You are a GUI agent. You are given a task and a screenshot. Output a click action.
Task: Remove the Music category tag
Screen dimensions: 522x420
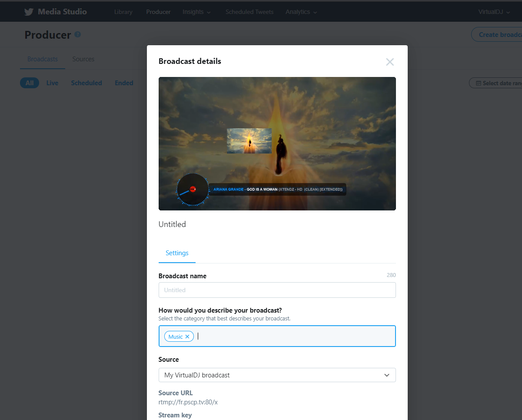[187, 337]
